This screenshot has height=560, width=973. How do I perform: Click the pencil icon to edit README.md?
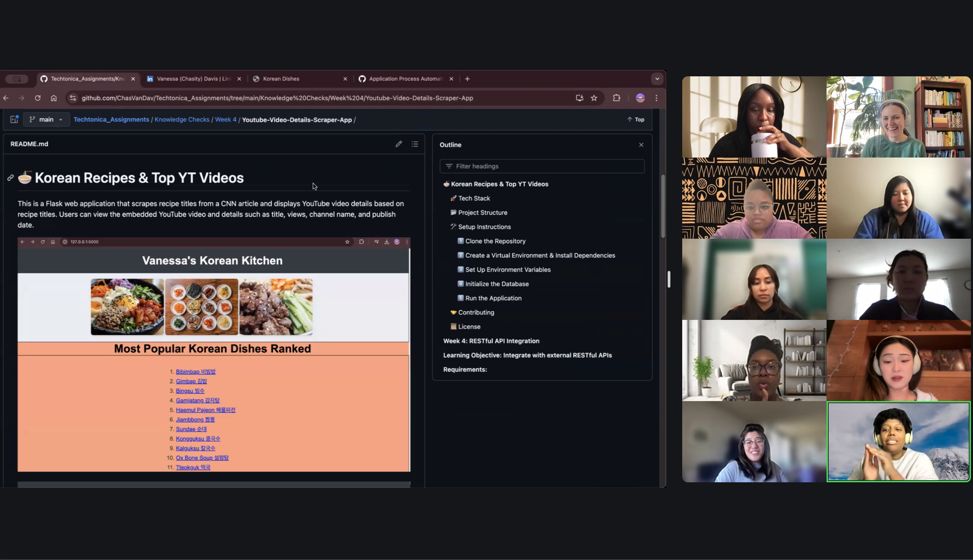[x=398, y=143]
